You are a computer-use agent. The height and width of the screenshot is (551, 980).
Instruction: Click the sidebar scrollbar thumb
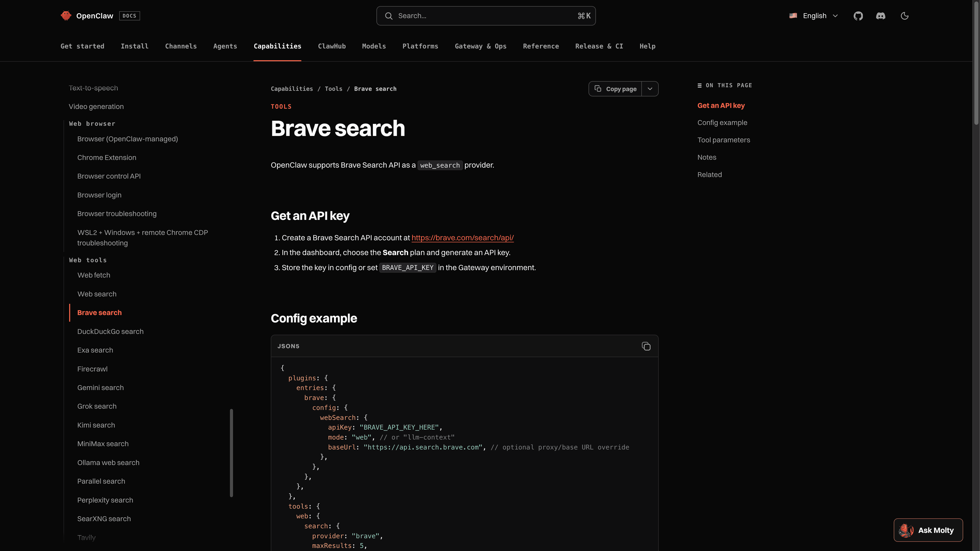click(x=231, y=453)
